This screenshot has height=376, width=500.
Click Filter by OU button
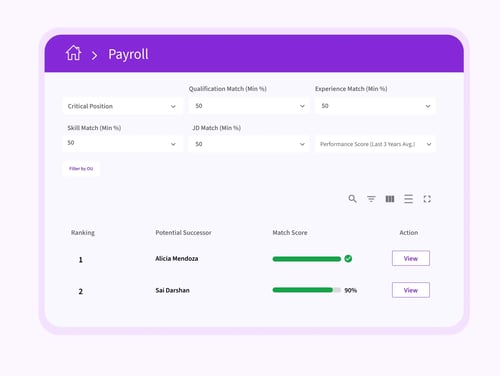pyautogui.click(x=81, y=169)
